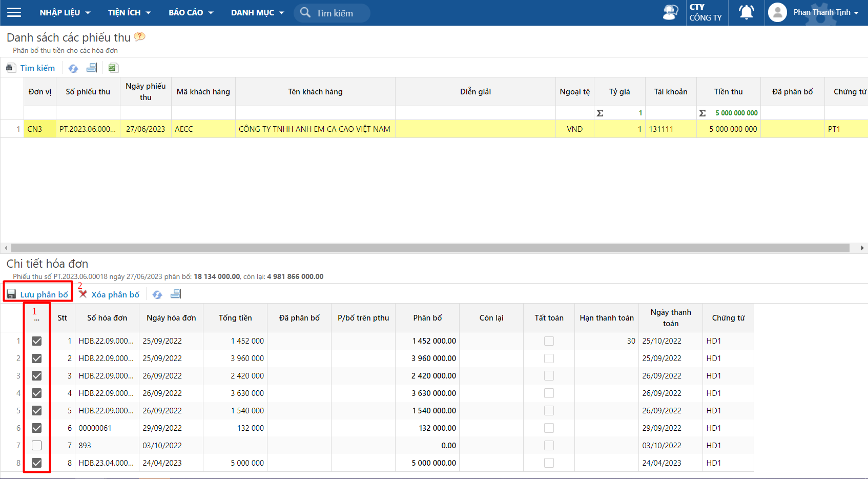Click the customer support headset icon
Image resolution: width=868 pixels, height=479 pixels.
(x=670, y=12)
